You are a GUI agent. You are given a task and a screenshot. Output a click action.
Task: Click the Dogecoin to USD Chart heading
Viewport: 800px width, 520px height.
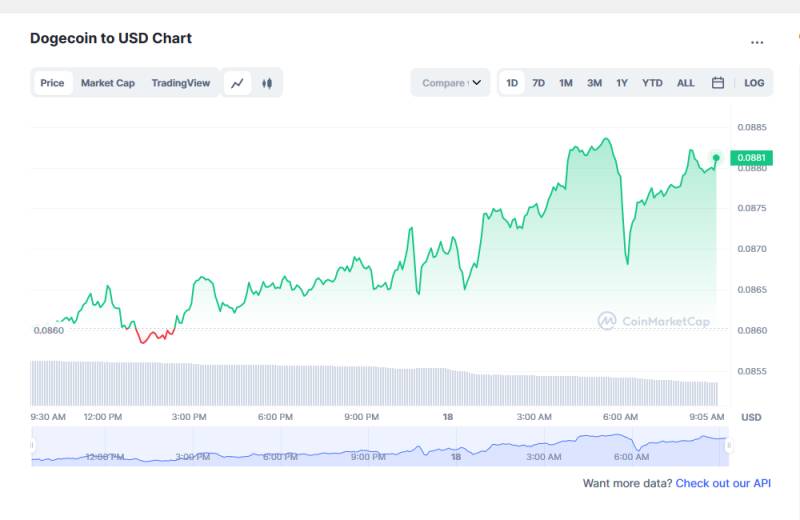[111, 38]
